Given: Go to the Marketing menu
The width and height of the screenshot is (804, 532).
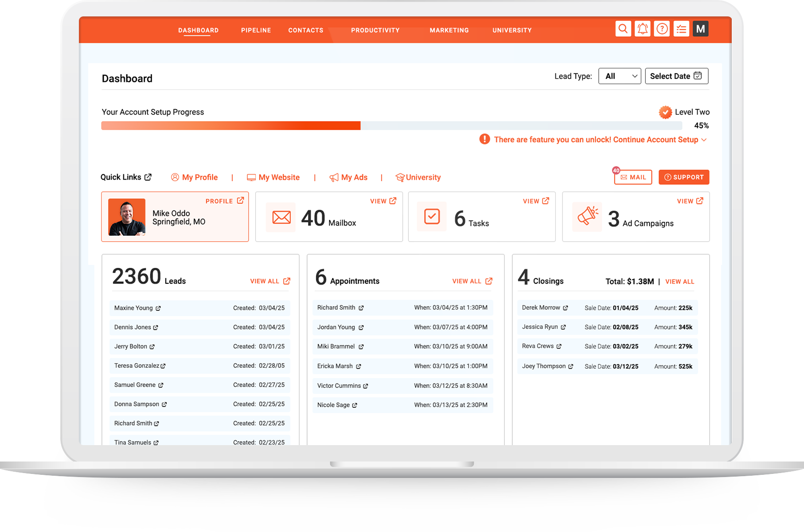Looking at the screenshot, I should (x=449, y=30).
